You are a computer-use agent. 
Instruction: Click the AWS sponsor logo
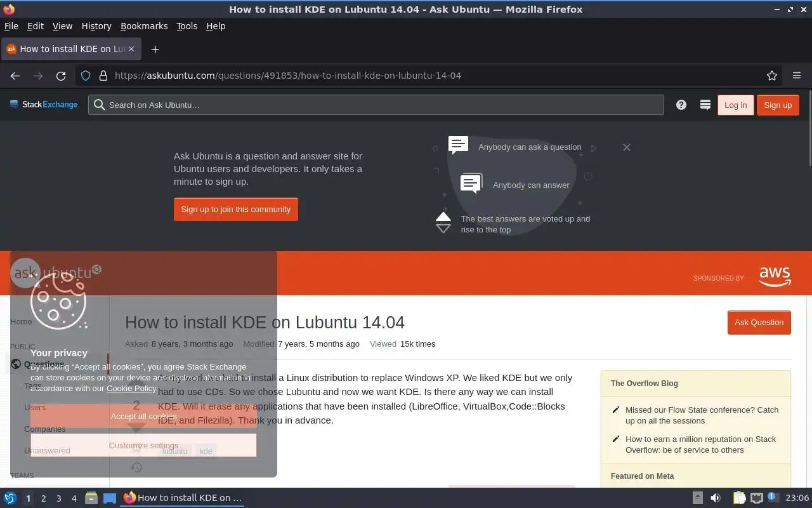(x=775, y=277)
